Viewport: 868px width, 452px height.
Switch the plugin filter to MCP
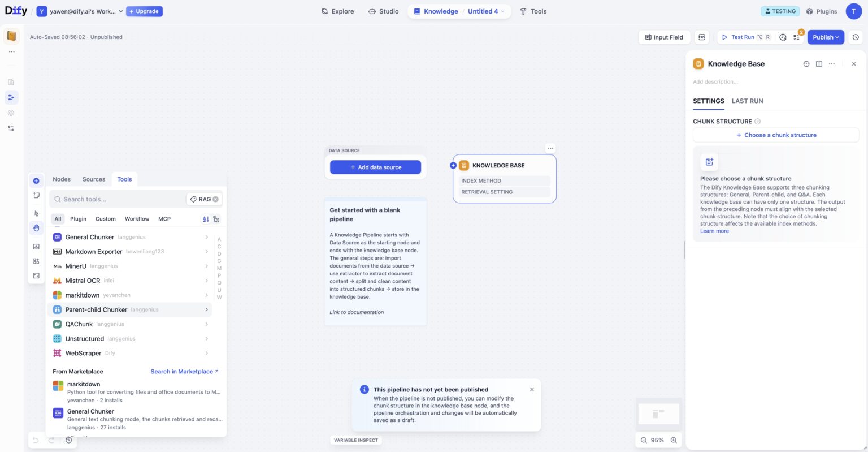(x=164, y=218)
